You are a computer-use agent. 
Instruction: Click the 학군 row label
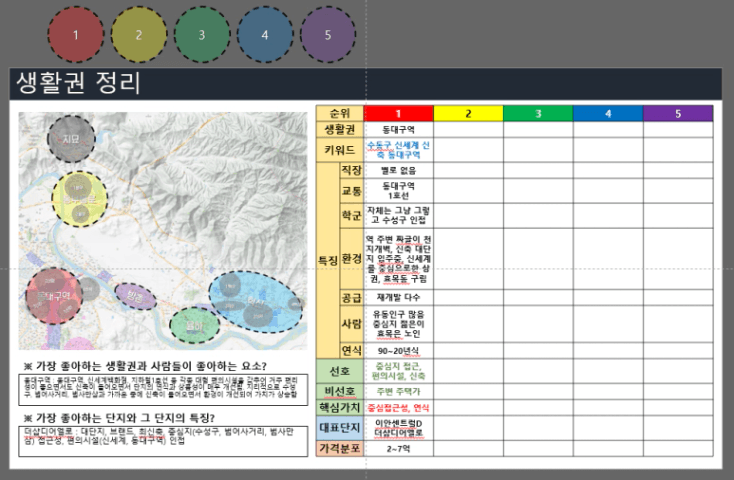352,216
